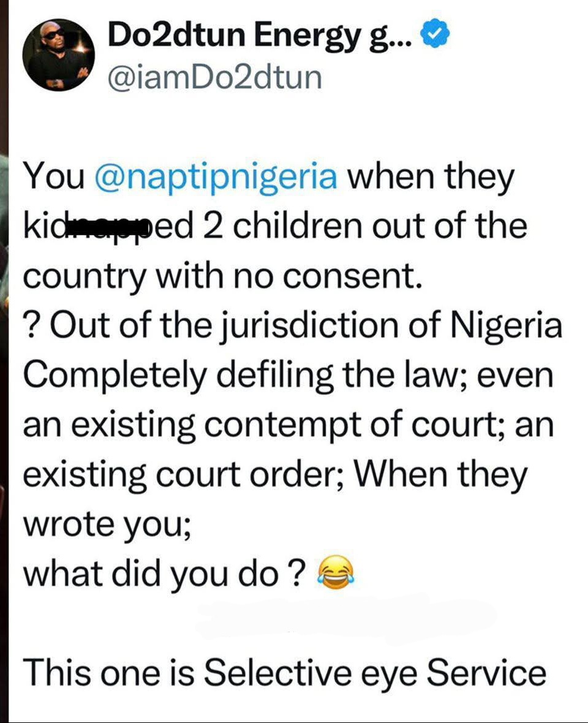
Task: Open the @naptipnigeria mention link
Action: coord(217,178)
